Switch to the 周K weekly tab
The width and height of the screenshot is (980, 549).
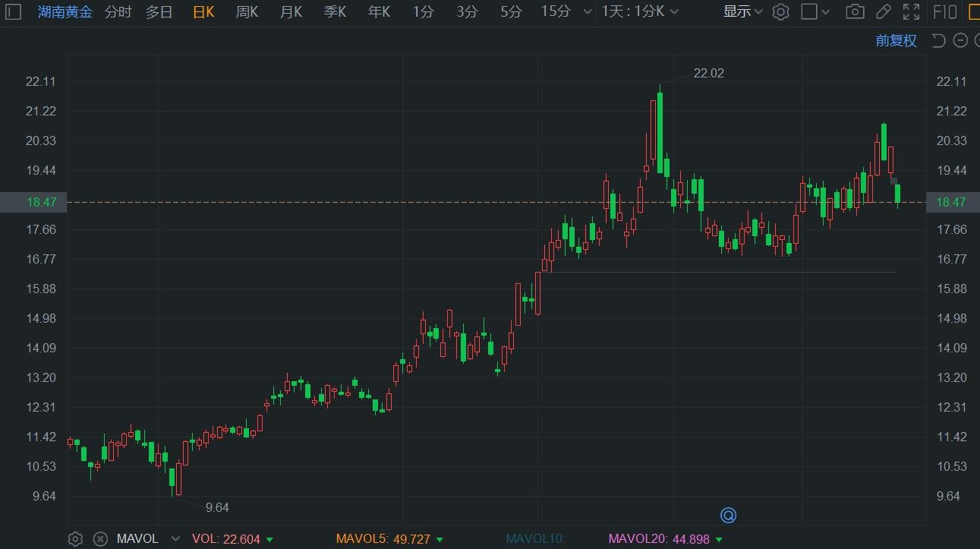[x=247, y=11]
